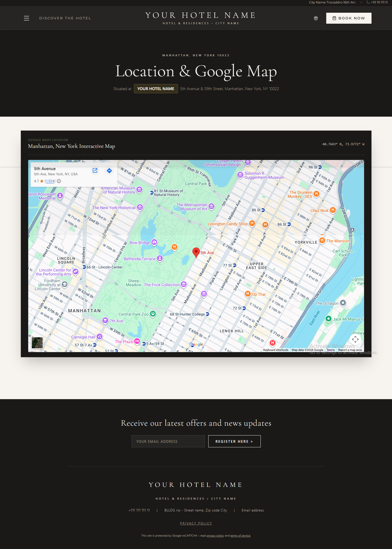The image size is (392, 549).
Task: Select the Bethesda Terrace marker
Action: [160, 258]
